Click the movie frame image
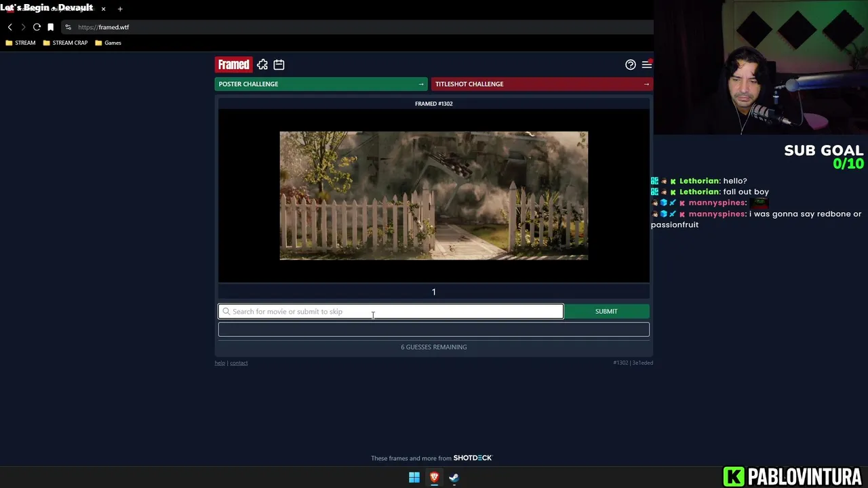This screenshot has height=488, width=868. [x=434, y=196]
